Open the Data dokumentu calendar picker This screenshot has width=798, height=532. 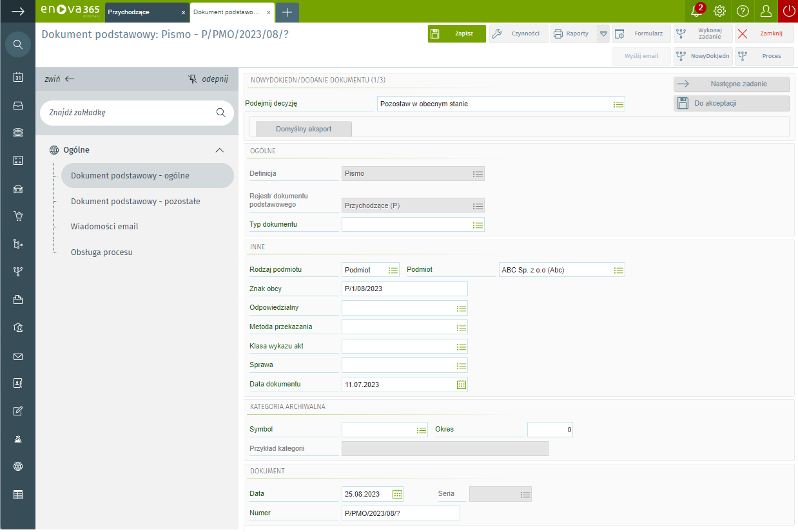(461, 384)
